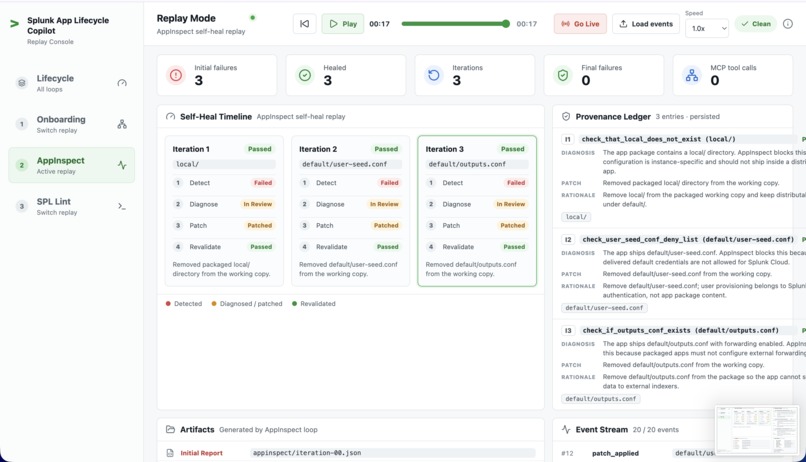Click the Iterations refresh icon
This screenshot has height=462, width=806.
(434, 75)
